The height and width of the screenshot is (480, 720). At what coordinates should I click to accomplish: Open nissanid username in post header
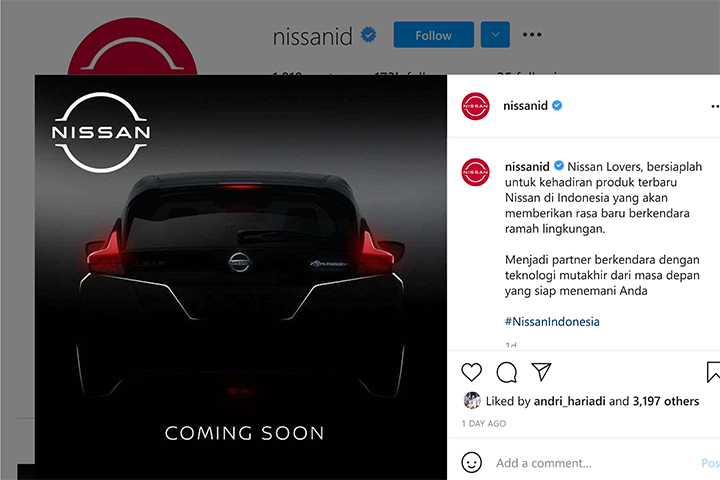pos(525,106)
